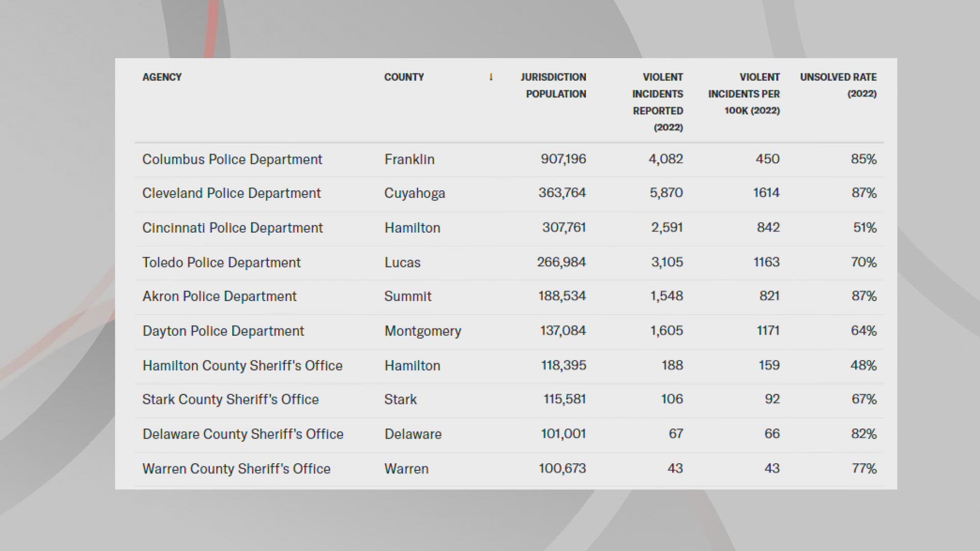Click the Montgomery county cell
The width and height of the screenshot is (980, 551).
(423, 331)
